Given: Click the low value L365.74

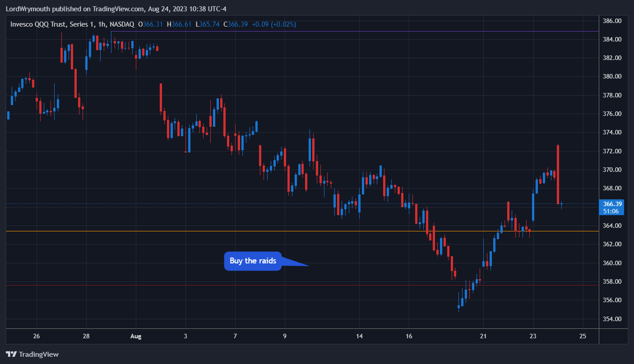Looking at the screenshot, I should pos(208,24).
